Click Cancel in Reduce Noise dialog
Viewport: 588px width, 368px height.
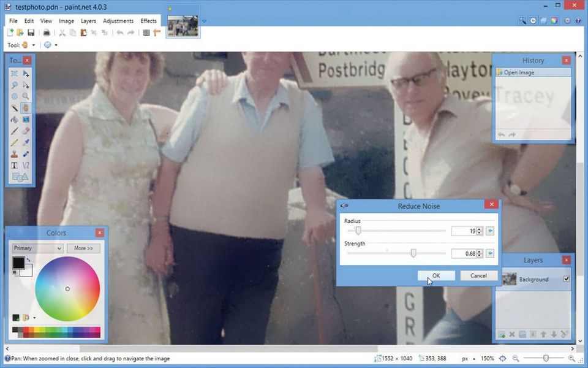click(x=478, y=275)
